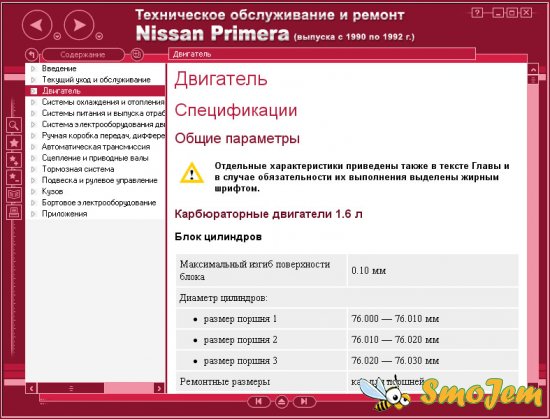Click Ремонтные размеры table cell
The width and height of the screenshot is (550, 419).
[261, 382]
